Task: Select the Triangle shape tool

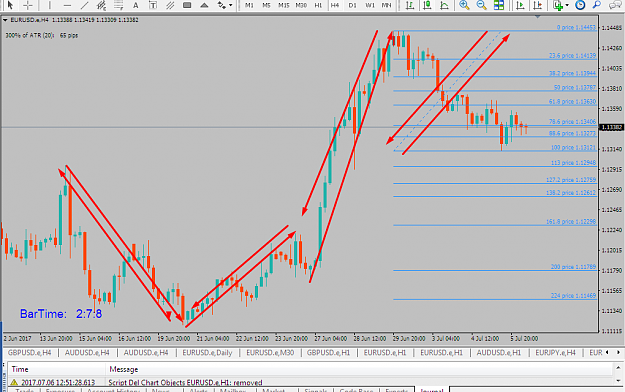Action: [204, 5]
